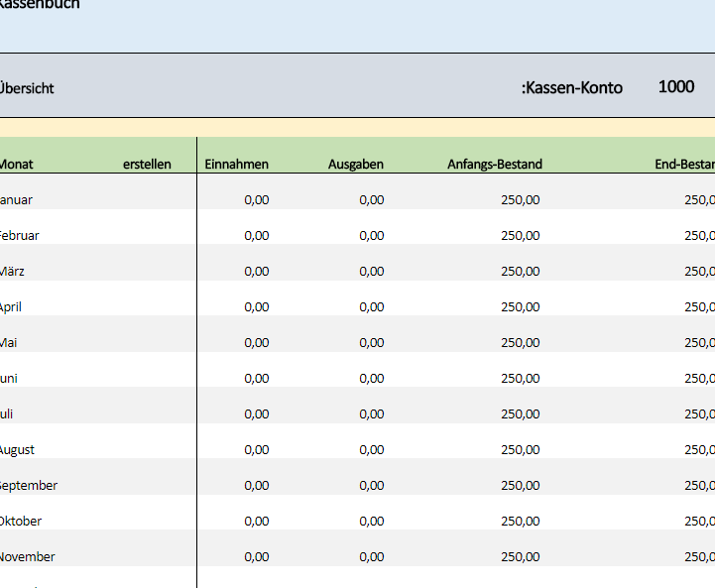Viewport: 715px width, 588px height.
Task: Click the Anfangs-Bestand column header
Action: click(495, 164)
